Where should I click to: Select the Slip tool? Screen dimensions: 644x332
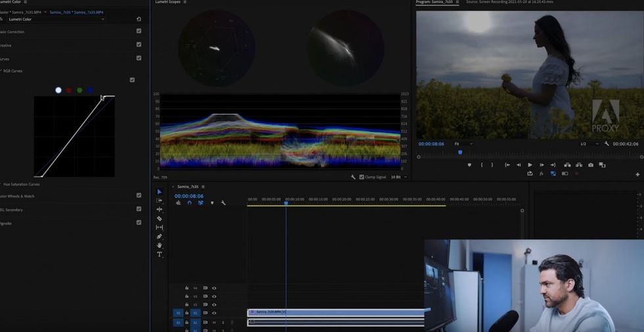[x=159, y=227]
